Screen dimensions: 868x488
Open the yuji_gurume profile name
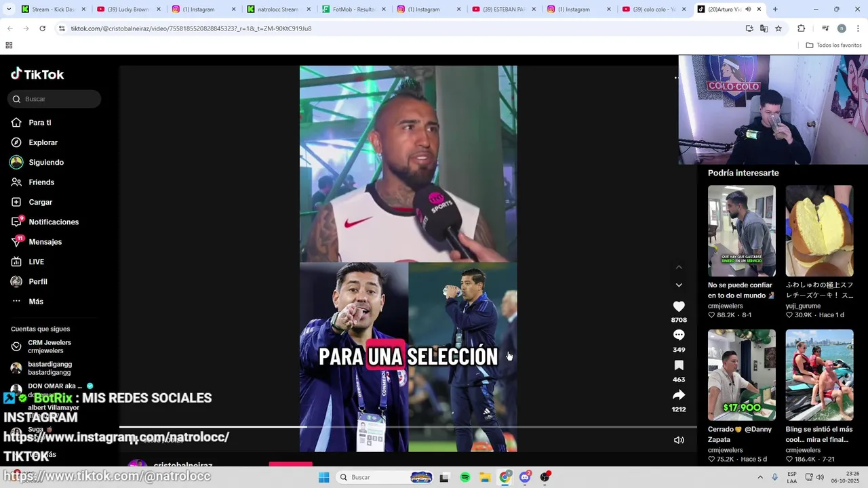805,306
